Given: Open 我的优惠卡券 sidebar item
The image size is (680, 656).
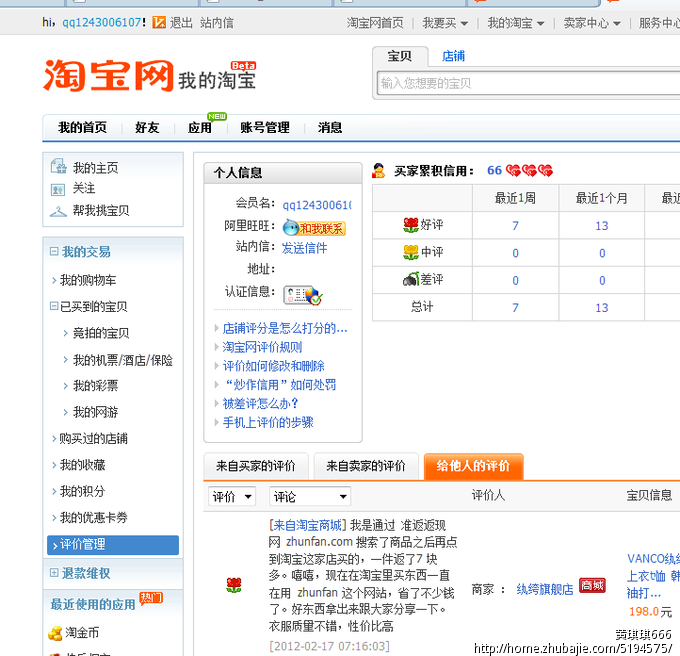Looking at the screenshot, I should (94, 517).
